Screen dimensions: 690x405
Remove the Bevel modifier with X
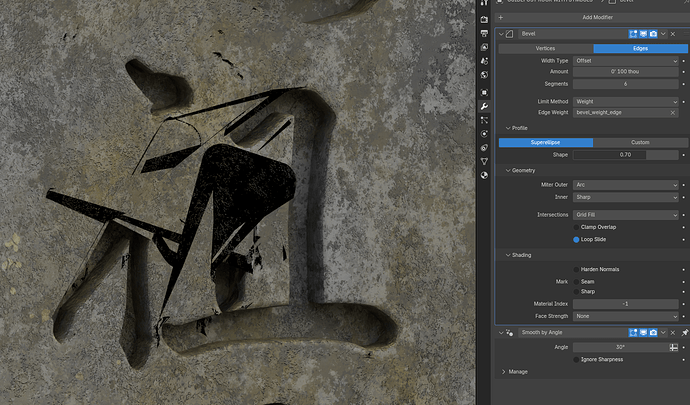click(673, 34)
